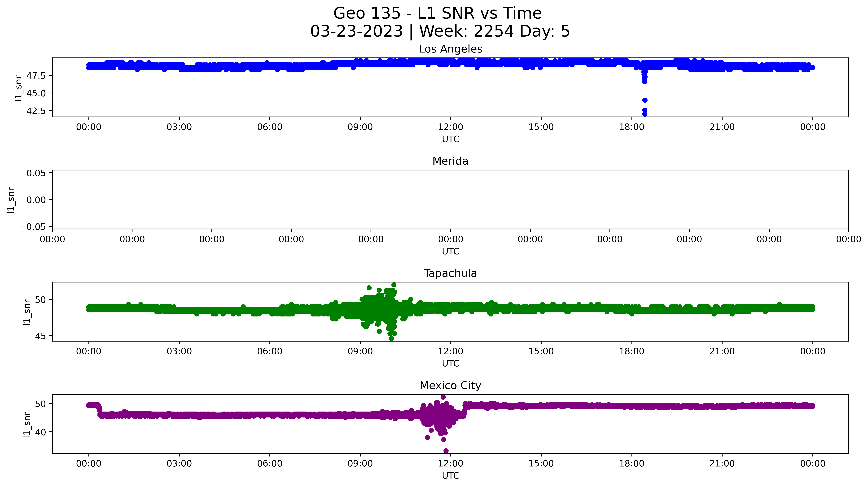The height and width of the screenshot is (487, 868).
Task: Click the 15:00 x-tick in Mexico City plot
Action: tap(541, 464)
